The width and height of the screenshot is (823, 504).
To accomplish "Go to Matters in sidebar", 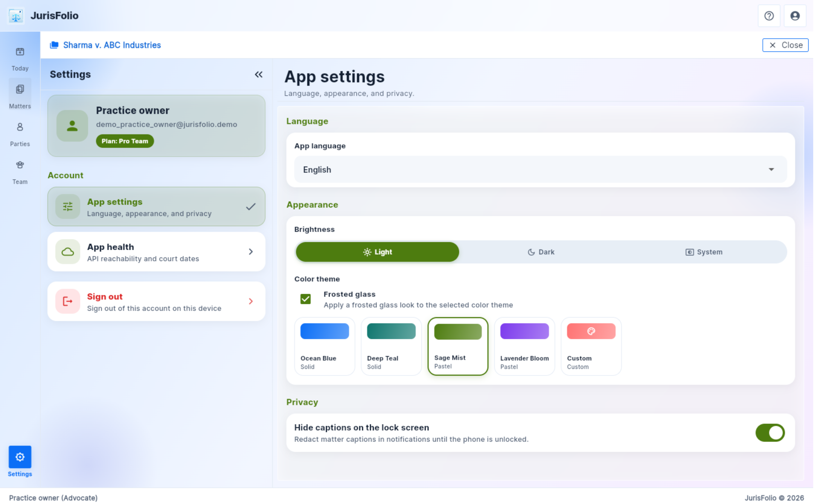I will [x=20, y=96].
